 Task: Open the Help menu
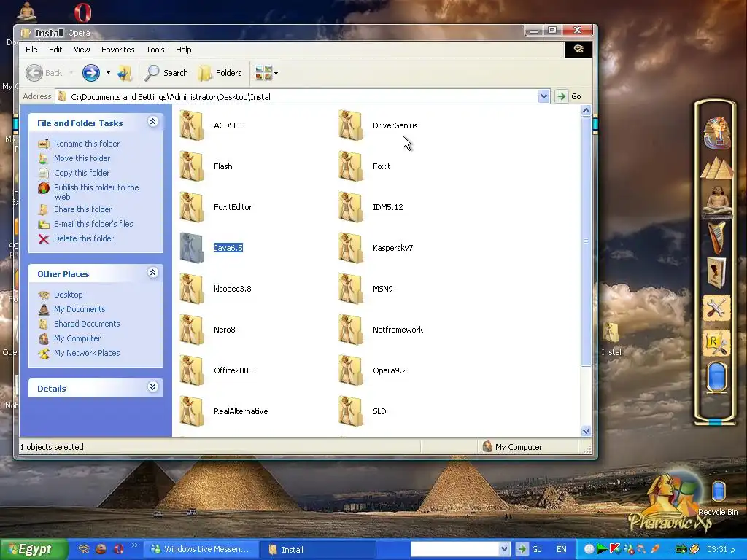coord(183,50)
